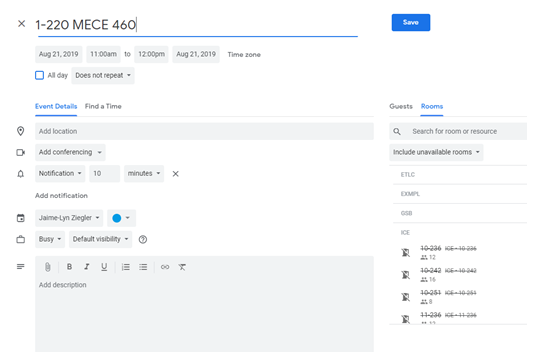This screenshot has height=362, width=537.
Task: Click unavailable icon for room 10-242
Action: (x=405, y=275)
